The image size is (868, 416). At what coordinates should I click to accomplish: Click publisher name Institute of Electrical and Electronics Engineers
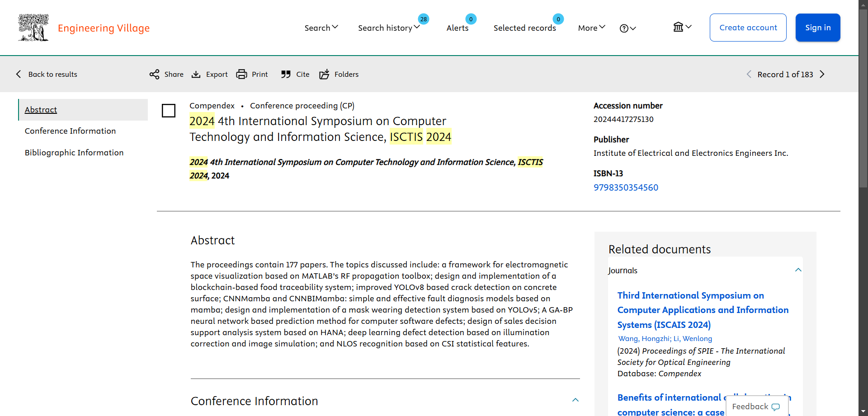tap(691, 153)
